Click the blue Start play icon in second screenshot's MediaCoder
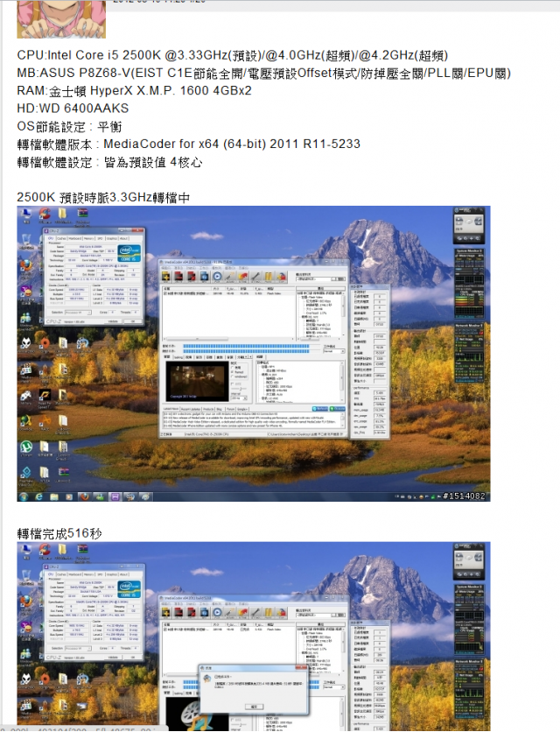560x732 pixels. pos(217,613)
